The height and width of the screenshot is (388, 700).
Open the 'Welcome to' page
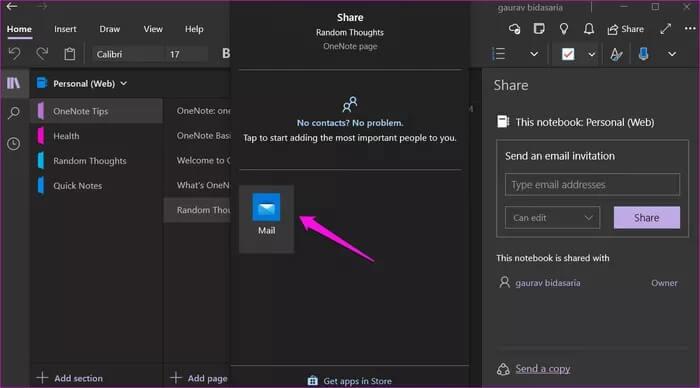(197, 160)
